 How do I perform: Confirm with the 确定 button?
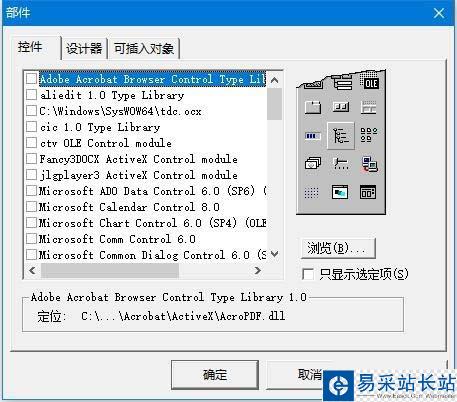(215, 375)
